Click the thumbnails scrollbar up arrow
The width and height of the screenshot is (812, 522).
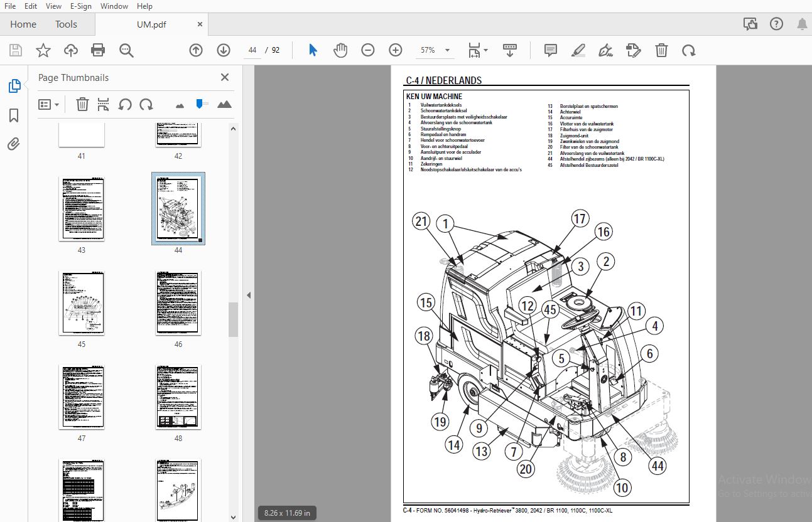233,129
